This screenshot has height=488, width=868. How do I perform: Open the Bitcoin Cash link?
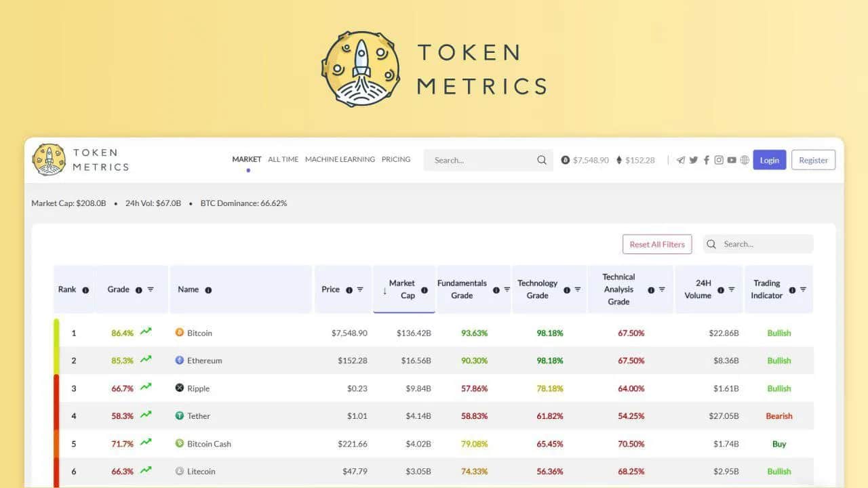point(209,444)
